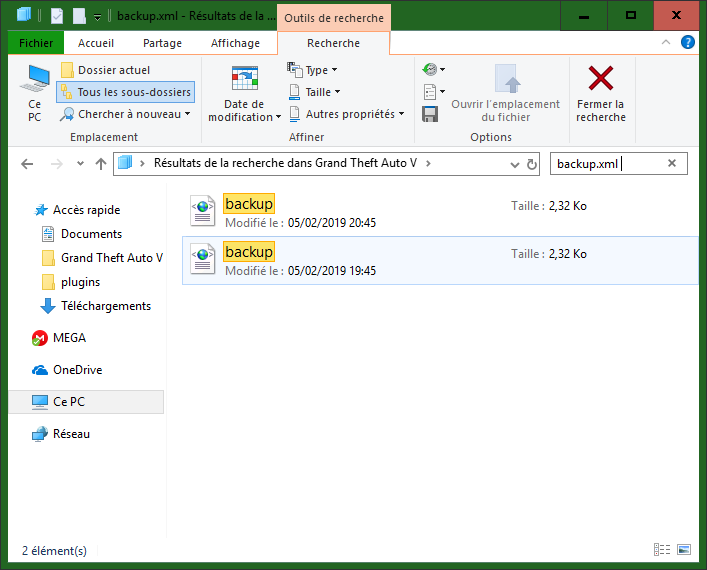Viewport: 707px width, 570px height.
Task: Open plugins folder in navigation pane
Action: (x=71, y=282)
